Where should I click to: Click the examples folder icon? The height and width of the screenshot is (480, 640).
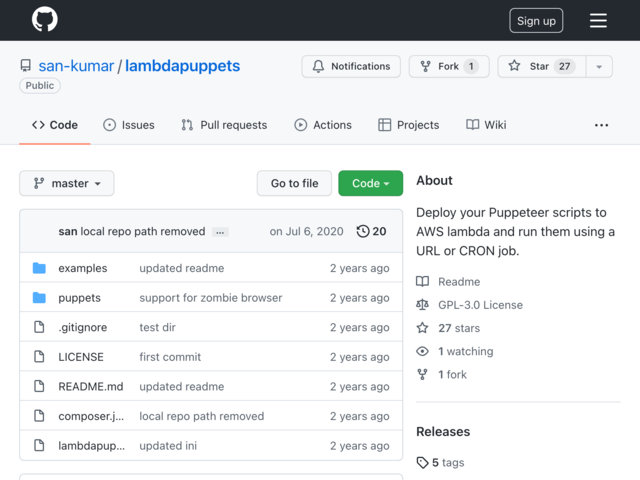coord(39,268)
